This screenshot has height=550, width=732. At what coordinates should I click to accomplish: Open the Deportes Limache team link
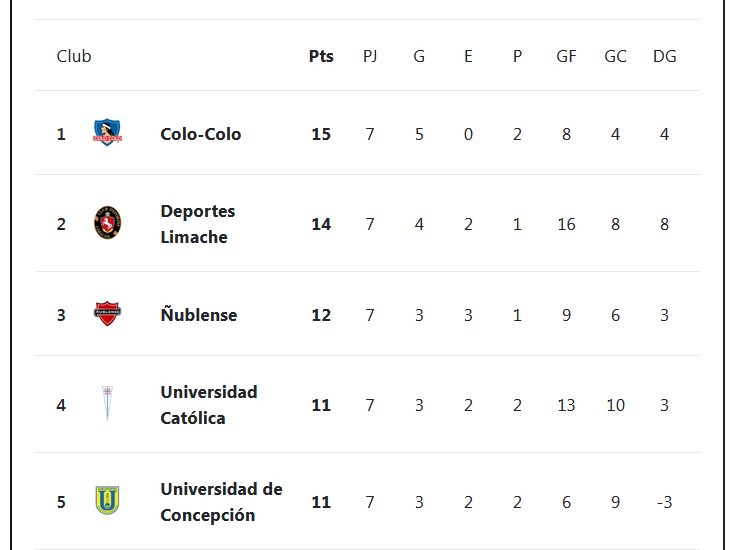tap(197, 224)
